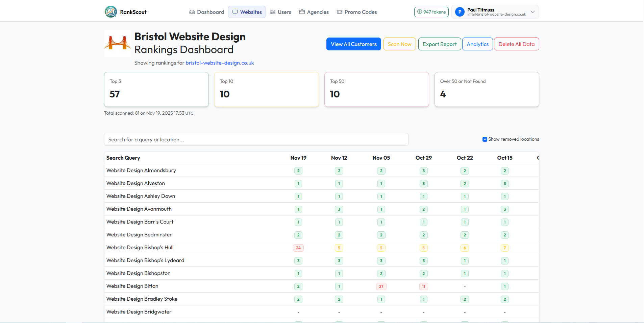Click the monitor icon beside Websites

(236, 12)
